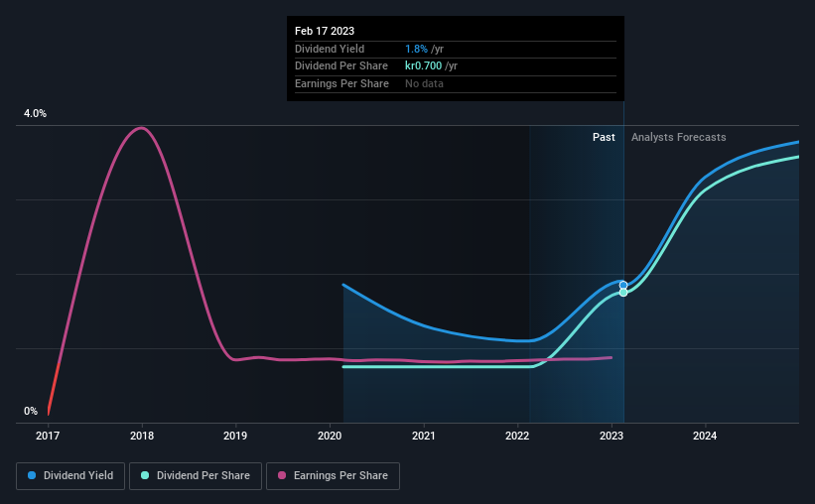Click the Analysts Forecasts label
The image size is (815, 504).
[x=678, y=137]
